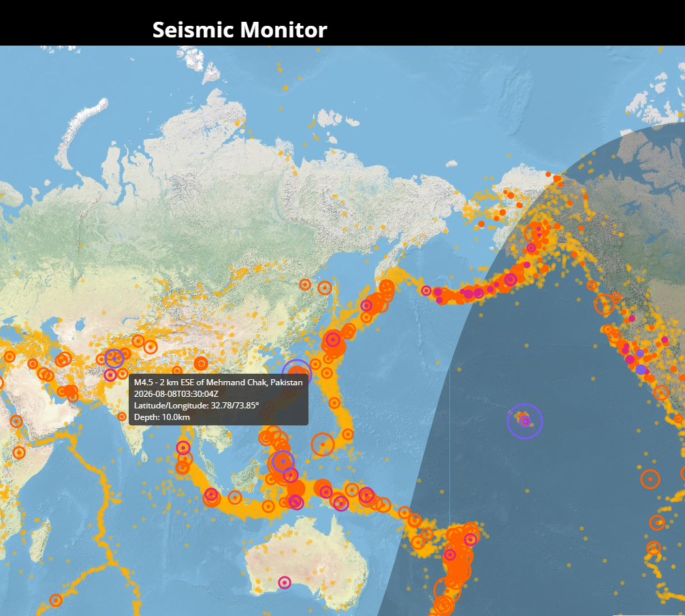This screenshot has height=616, width=685.
Task: Click the orange ring marker in the eastern mid-Pacific
Action: [x=650, y=479]
